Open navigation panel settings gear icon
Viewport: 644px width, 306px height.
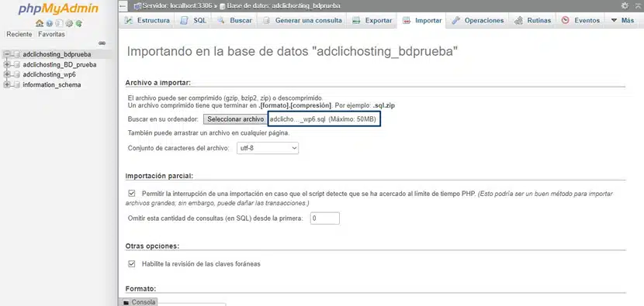coord(69,23)
